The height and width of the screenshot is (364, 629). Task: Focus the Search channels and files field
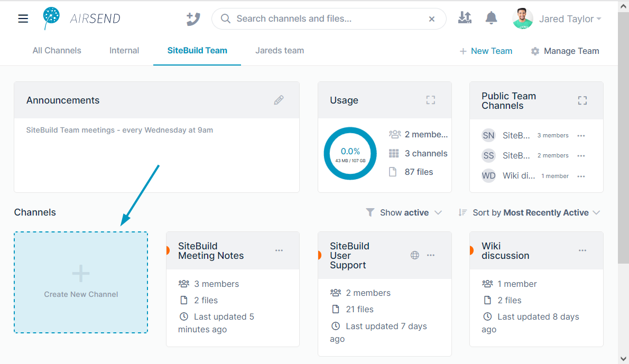point(329,19)
